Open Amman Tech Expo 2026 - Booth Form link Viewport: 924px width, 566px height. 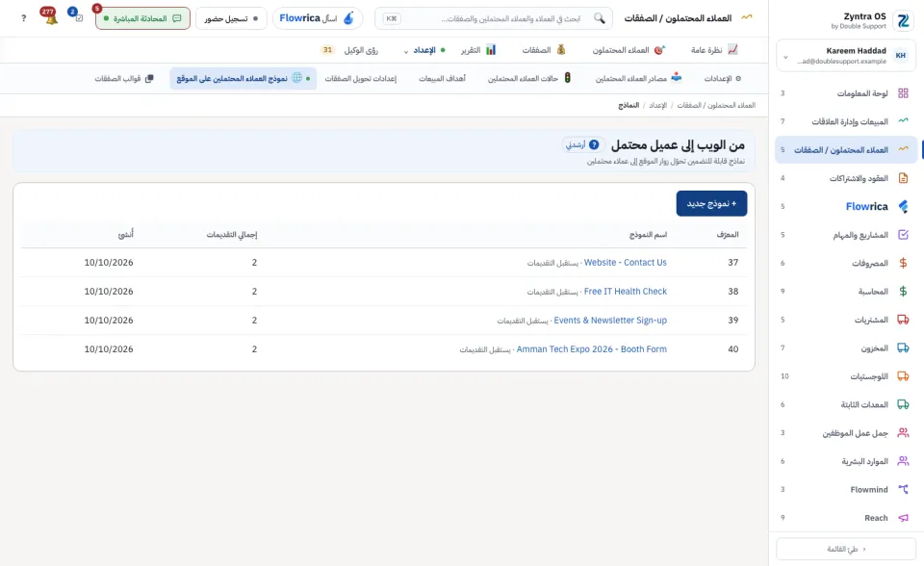point(592,349)
